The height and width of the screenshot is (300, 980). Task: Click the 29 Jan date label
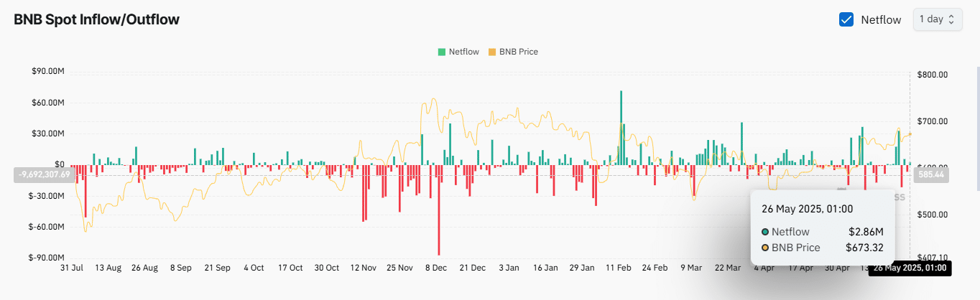pyautogui.click(x=582, y=268)
